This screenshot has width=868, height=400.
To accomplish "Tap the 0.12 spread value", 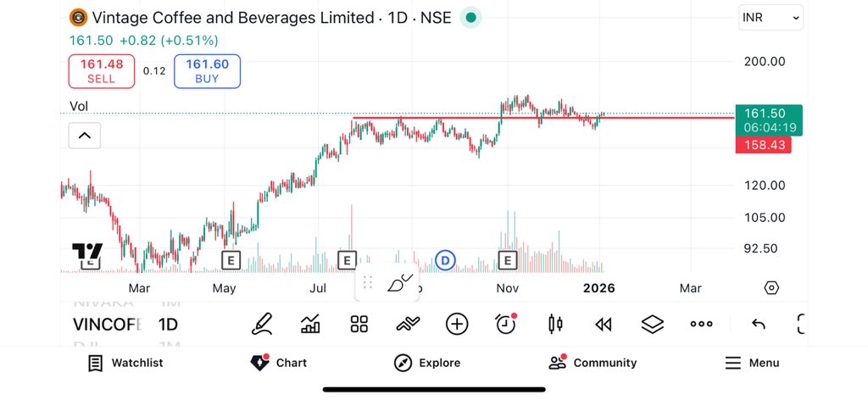I will (154, 71).
